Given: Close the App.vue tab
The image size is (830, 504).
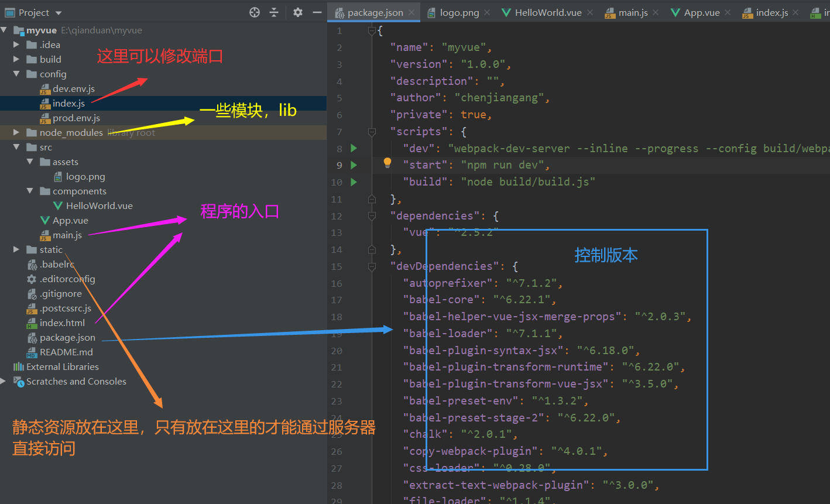Looking at the screenshot, I should click(728, 12).
